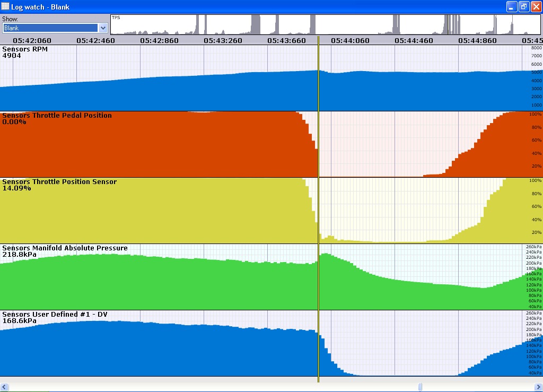The image size is (543, 392).
Task: Click the Sensors User Defined #1 - DV label
Action: 55,315
